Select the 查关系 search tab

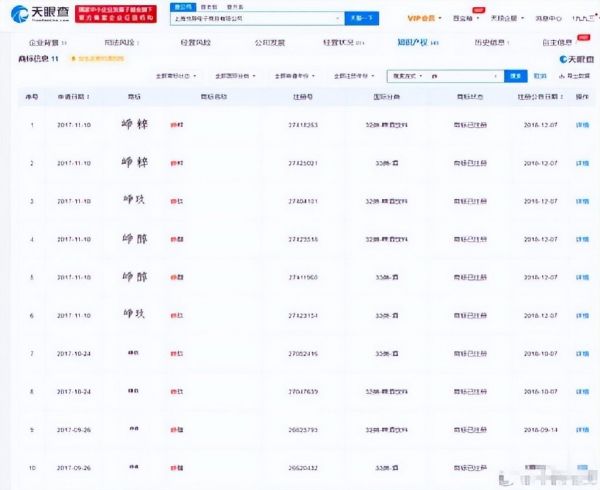point(235,7)
